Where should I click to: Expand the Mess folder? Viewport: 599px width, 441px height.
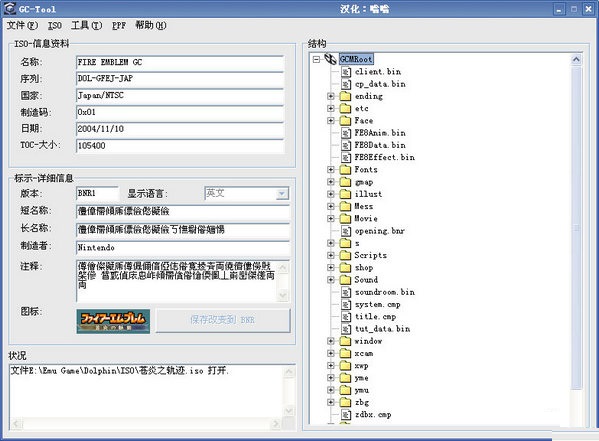pos(331,206)
